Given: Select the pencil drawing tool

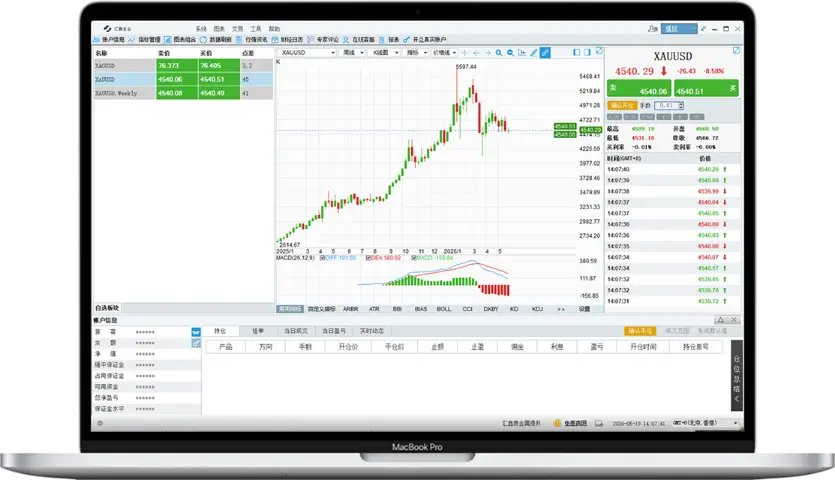Looking at the screenshot, I should (x=534, y=53).
